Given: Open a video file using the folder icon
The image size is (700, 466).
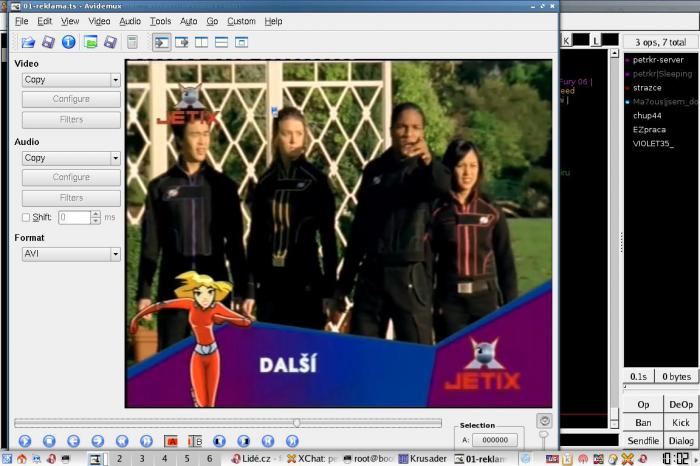Looking at the screenshot, I should tap(28, 42).
